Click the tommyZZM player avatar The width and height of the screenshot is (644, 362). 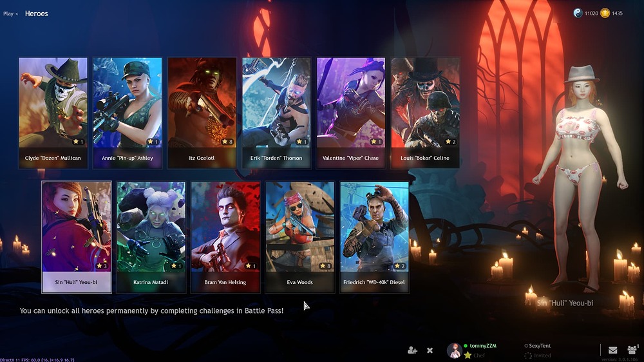tap(454, 350)
